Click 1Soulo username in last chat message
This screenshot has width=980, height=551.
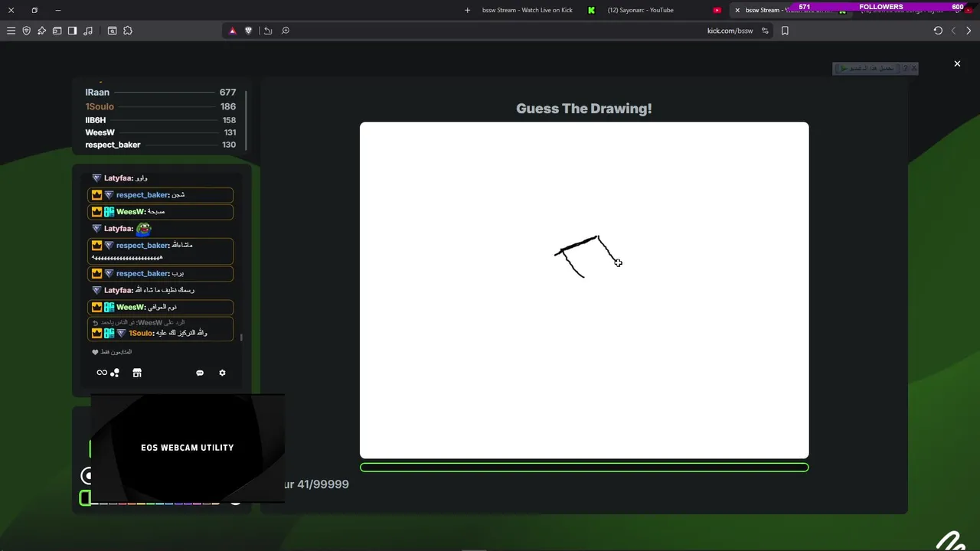pyautogui.click(x=142, y=334)
